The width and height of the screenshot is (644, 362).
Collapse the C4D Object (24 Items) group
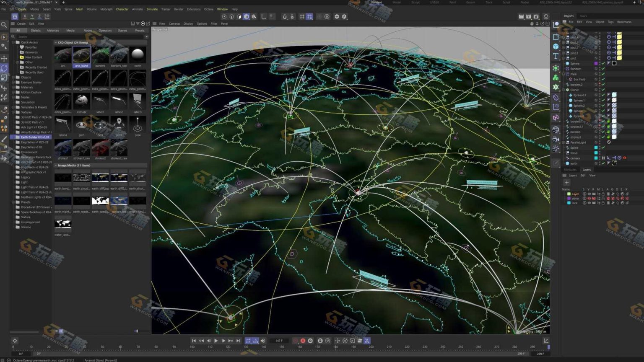point(56,42)
